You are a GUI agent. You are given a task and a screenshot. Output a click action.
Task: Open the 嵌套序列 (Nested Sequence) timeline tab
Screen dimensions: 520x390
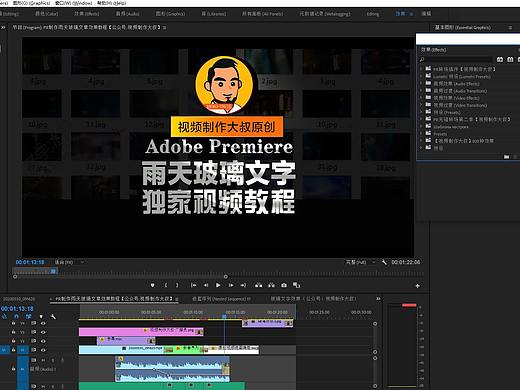[x=221, y=299]
